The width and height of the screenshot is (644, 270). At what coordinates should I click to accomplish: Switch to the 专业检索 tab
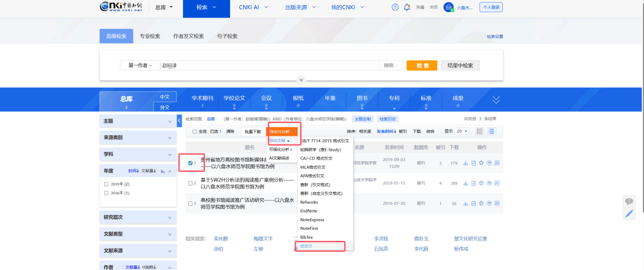coord(150,36)
